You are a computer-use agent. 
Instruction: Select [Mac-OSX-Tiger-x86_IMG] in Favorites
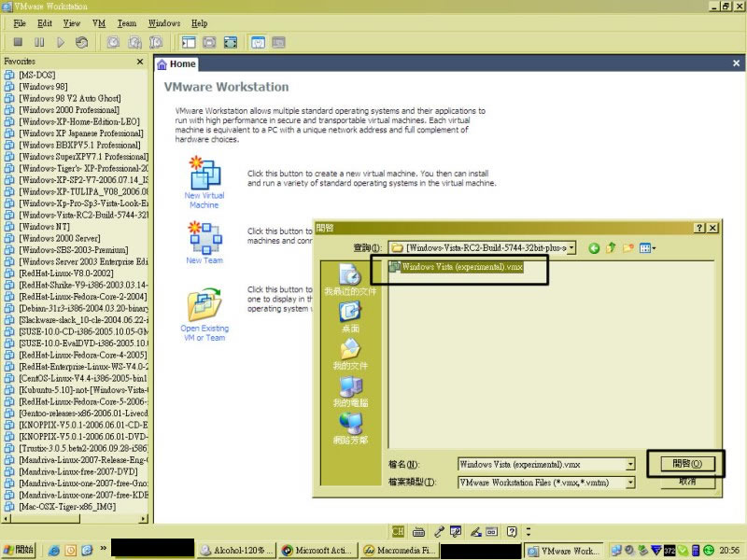coord(67,506)
